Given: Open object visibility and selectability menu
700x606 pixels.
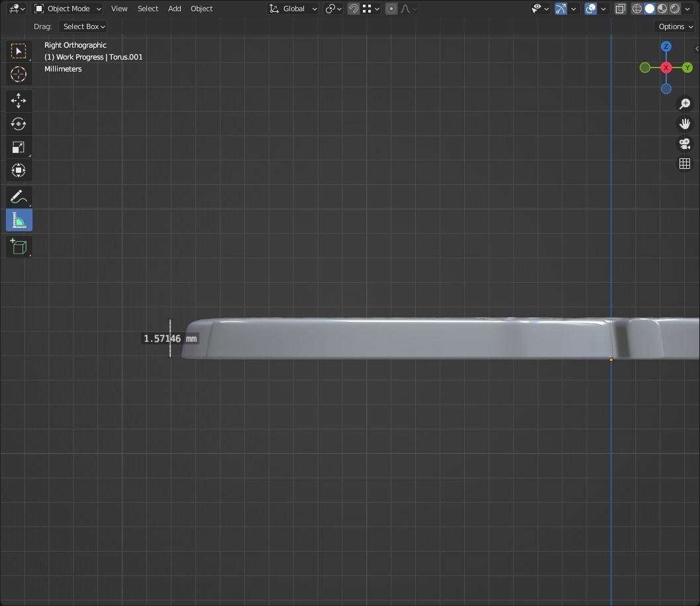Looking at the screenshot, I should 540,9.
